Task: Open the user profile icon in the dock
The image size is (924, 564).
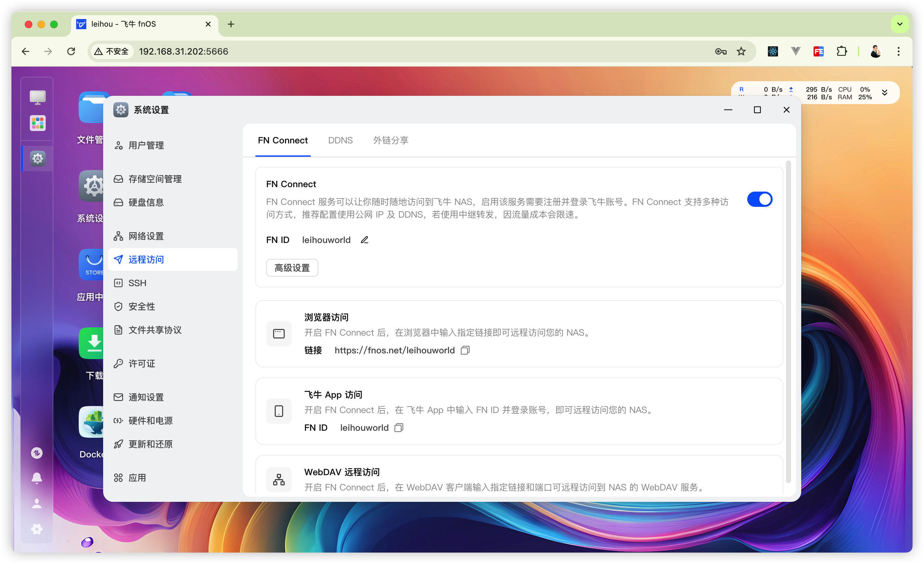Action: (x=37, y=504)
